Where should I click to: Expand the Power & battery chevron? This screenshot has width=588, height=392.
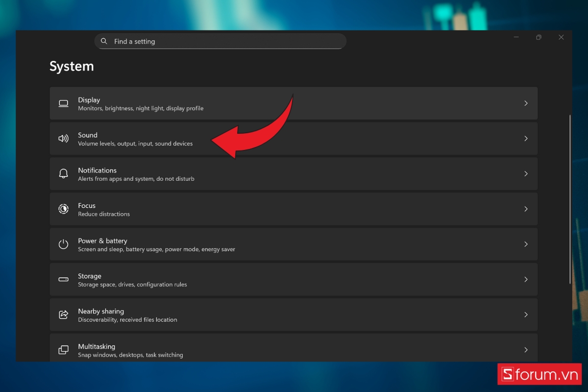526,244
